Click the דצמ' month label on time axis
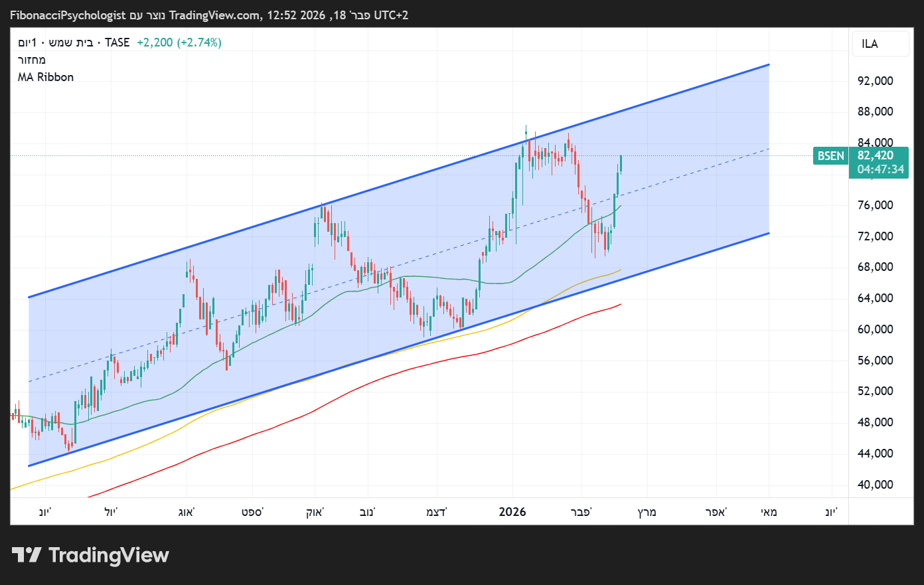 coord(437,512)
